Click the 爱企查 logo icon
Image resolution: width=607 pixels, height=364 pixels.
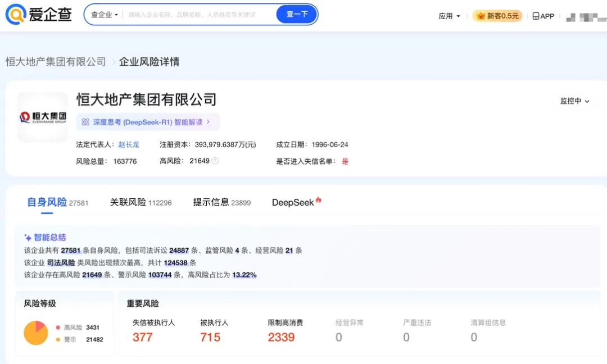(16, 15)
